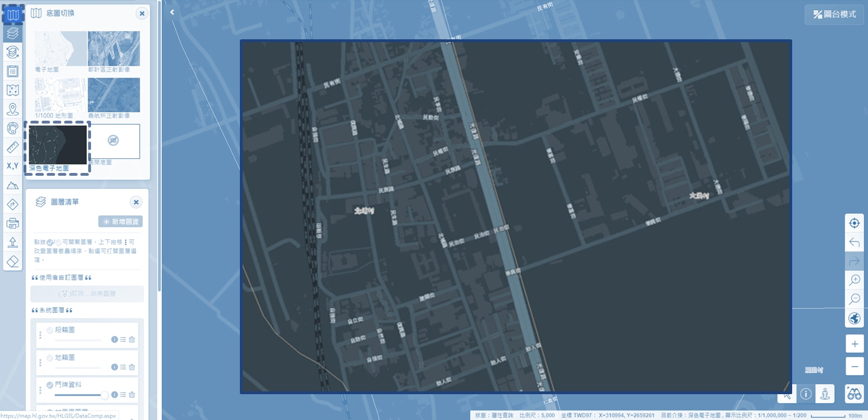This screenshot has height=420, width=868.
Task: Select the eraser clear tool
Action: point(12,262)
